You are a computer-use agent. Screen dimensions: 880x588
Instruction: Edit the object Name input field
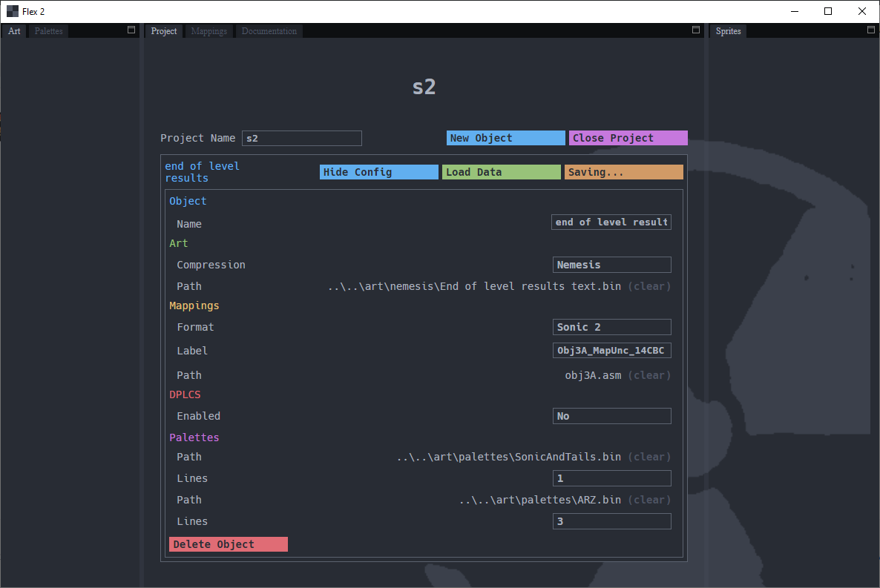611,222
